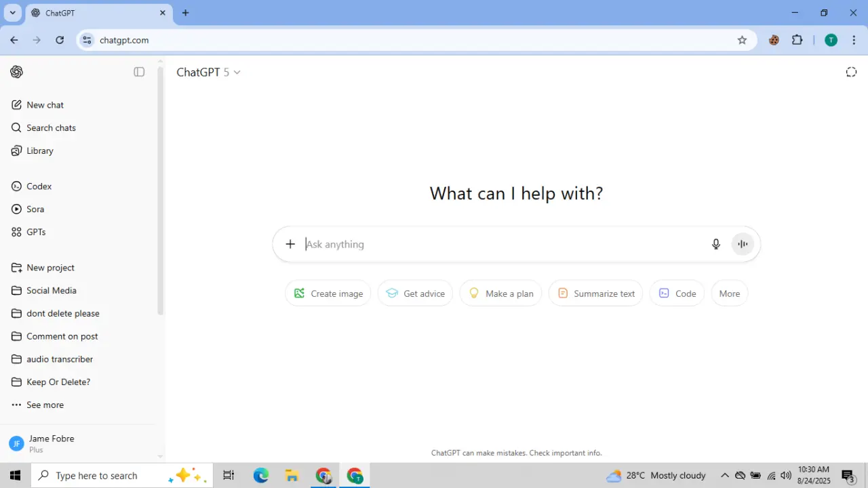Open the volume control icon
The height and width of the screenshot is (488, 868).
pos(786,476)
